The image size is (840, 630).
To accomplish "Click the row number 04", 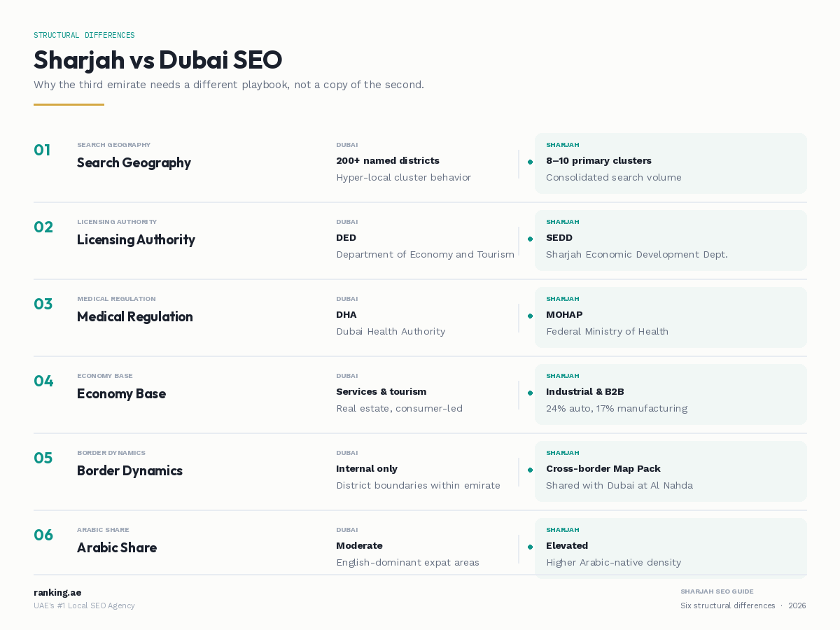I will (x=43, y=381).
